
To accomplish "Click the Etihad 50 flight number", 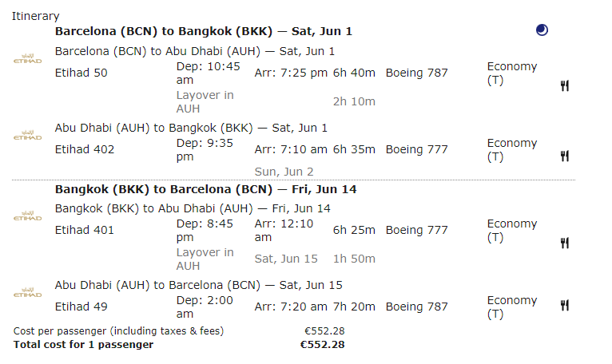I will click(81, 73).
